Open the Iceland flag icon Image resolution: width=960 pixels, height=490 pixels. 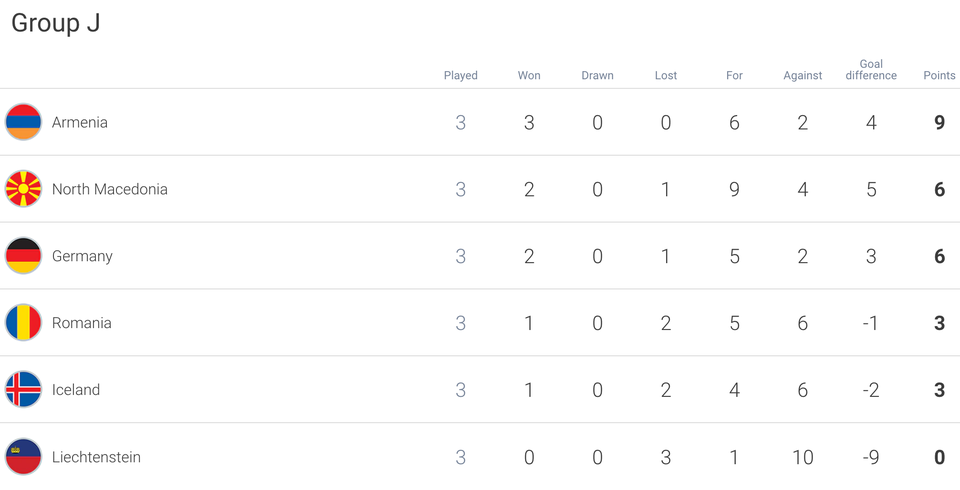(x=23, y=390)
